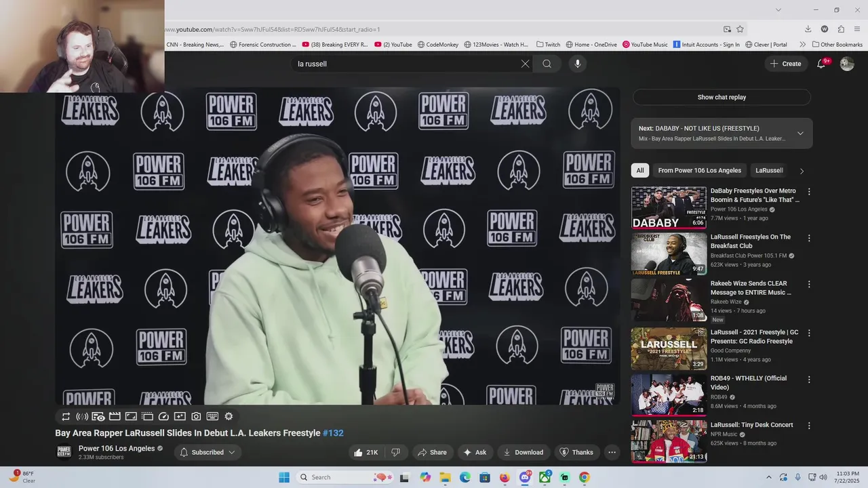Image resolution: width=868 pixels, height=488 pixels.
Task: Click the Thanks button
Action: click(576, 452)
